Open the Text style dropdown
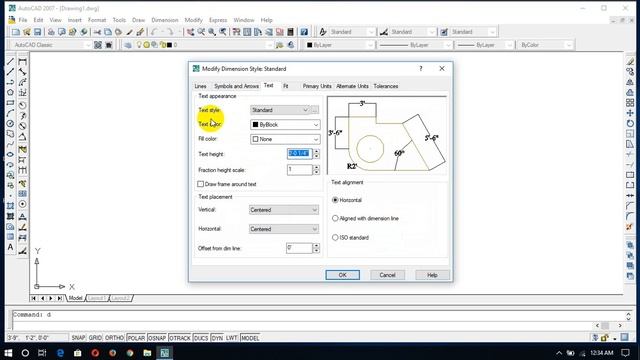The height and width of the screenshot is (360, 640). click(280, 110)
